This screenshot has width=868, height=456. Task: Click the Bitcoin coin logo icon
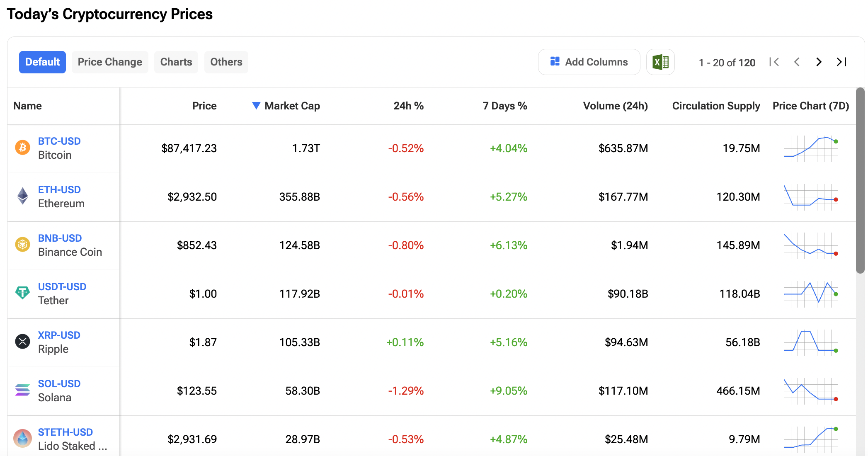coord(23,148)
